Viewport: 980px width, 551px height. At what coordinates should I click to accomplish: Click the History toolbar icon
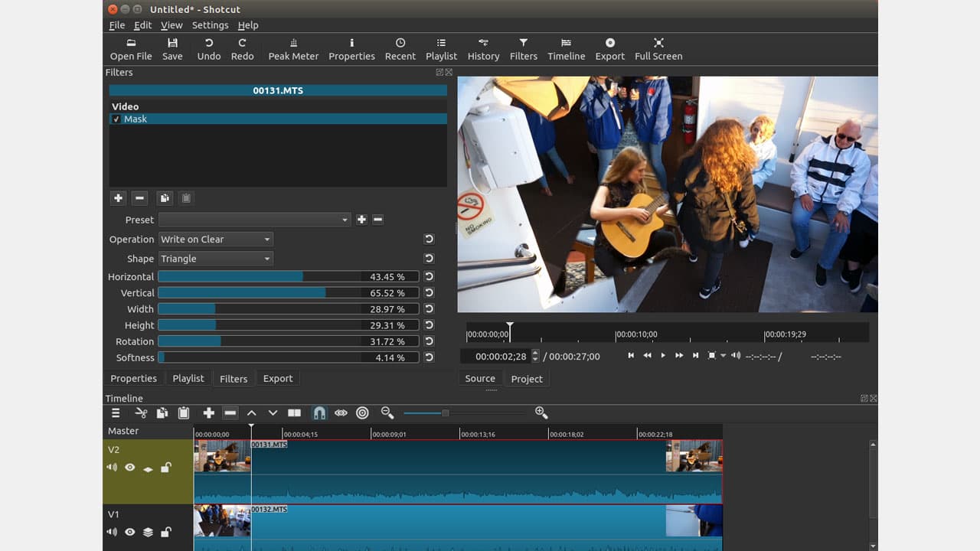click(x=483, y=48)
